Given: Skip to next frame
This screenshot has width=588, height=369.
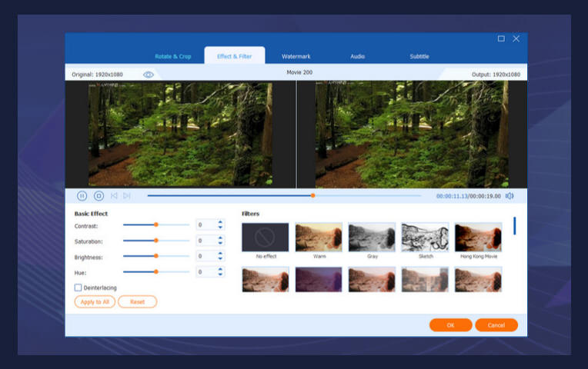Looking at the screenshot, I should [x=127, y=196].
